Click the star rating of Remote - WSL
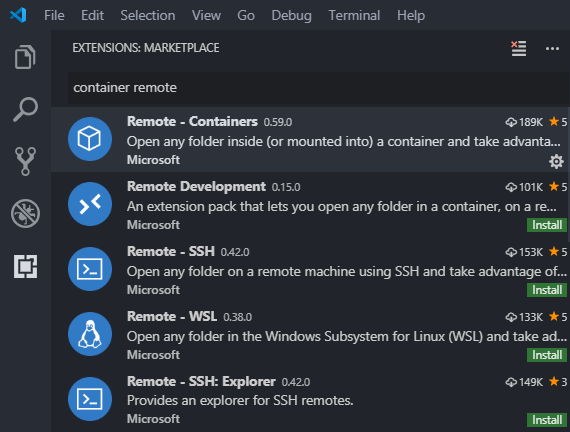 click(558, 317)
